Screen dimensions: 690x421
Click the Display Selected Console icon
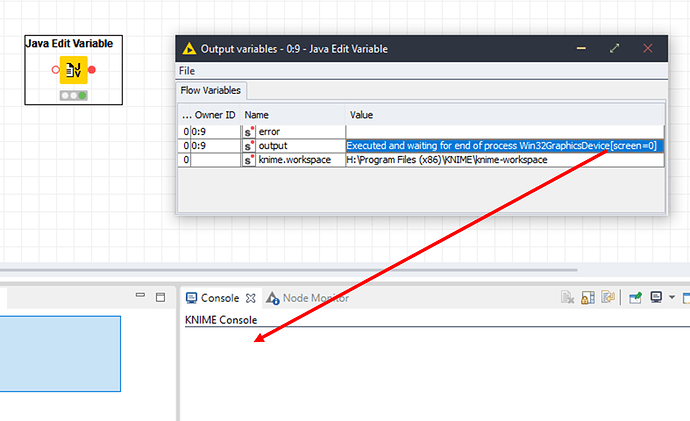click(x=656, y=298)
